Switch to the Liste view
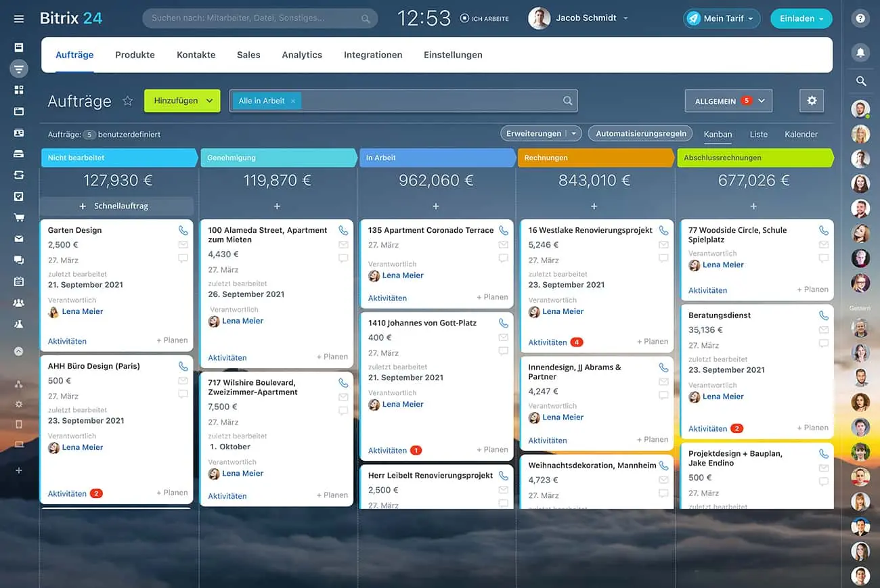This screenshot has height=588, width=880. (758, 134)
